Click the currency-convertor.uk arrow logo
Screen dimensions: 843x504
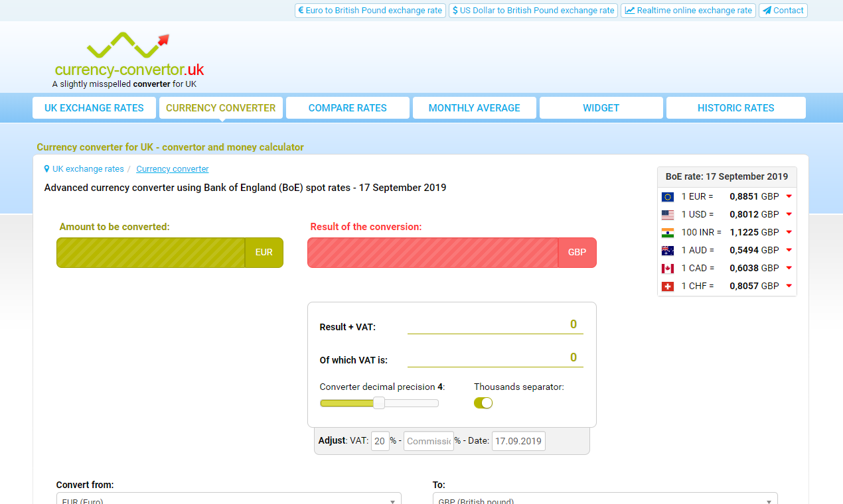pos(127,44)
